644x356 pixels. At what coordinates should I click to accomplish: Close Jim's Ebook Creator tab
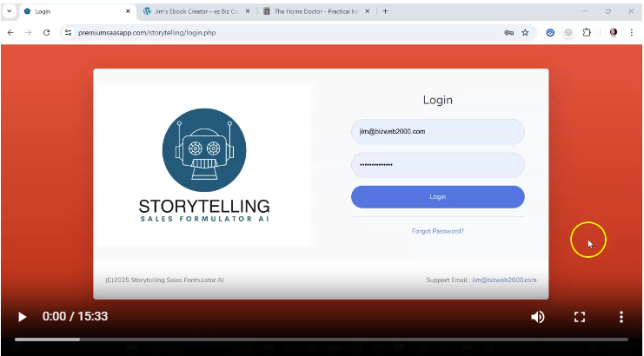click(248, 11)
